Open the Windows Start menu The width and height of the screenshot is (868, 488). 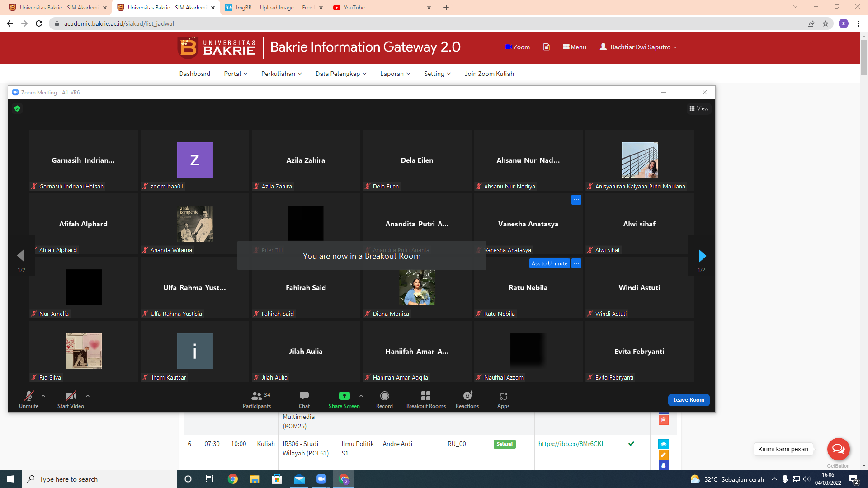(x=11, y=479)
